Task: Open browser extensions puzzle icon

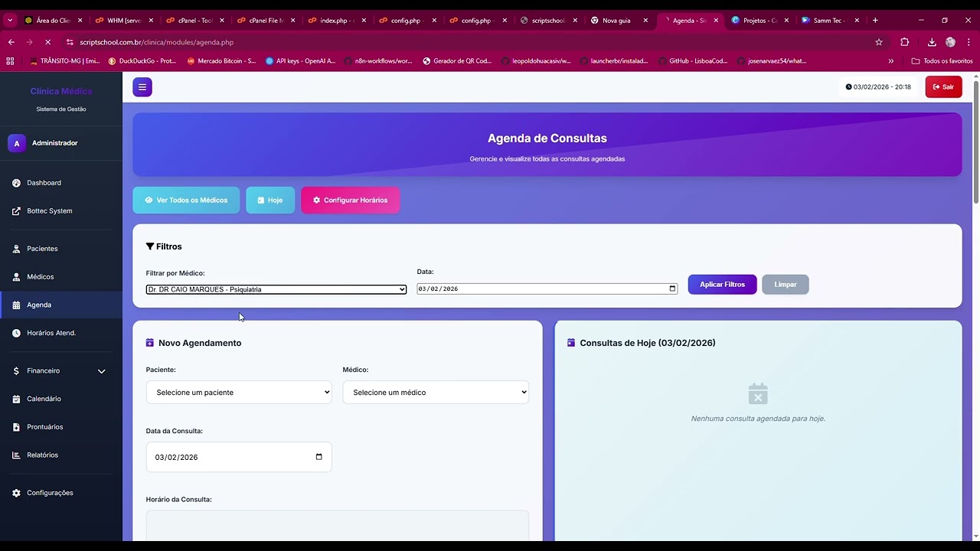Action: pyautogui.click(x=904, y=42)
